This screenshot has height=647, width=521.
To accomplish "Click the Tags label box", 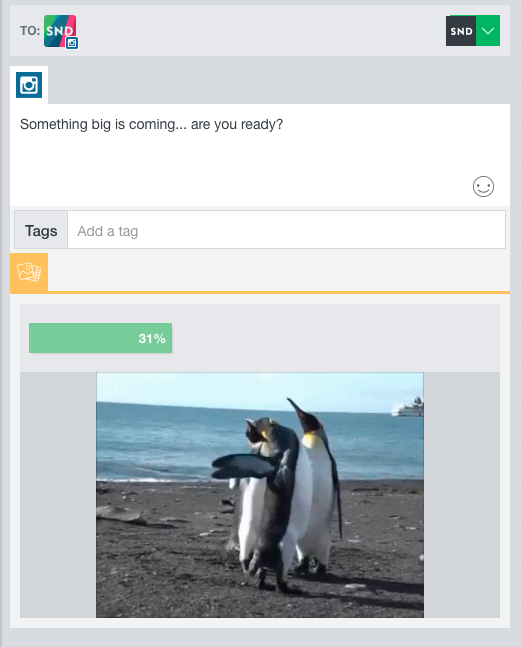I will pyautogui.click(x=41, y=230).
